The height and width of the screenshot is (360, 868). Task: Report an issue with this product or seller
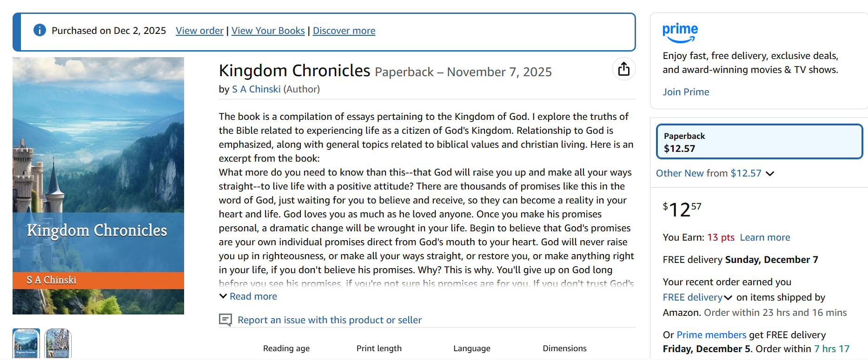329,320
